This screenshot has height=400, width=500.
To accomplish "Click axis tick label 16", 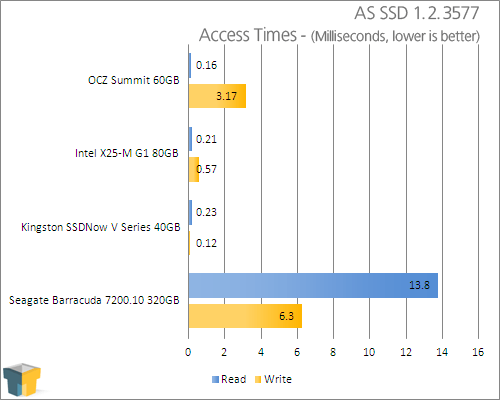I will (x=478, y=352).
